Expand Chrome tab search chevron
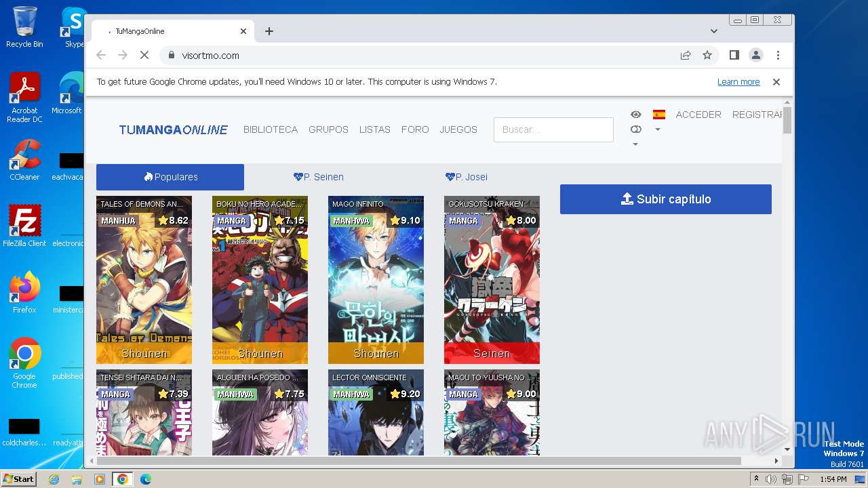This screenshot has width=868, height=488. 714,31
